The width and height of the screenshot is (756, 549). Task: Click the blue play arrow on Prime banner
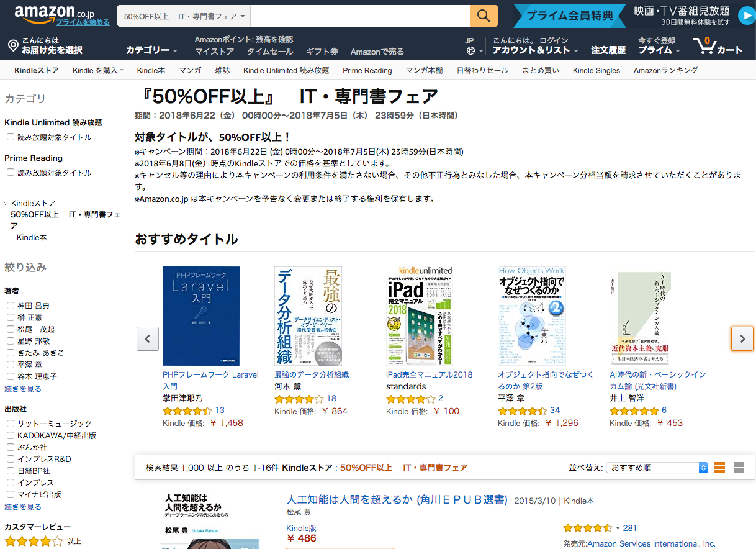(745, 16)
